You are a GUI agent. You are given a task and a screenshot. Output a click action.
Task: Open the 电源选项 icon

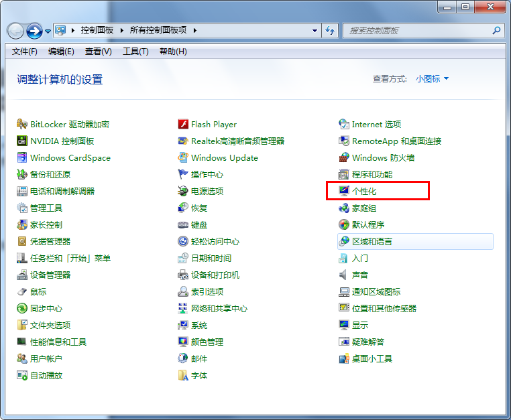point(183,191)
